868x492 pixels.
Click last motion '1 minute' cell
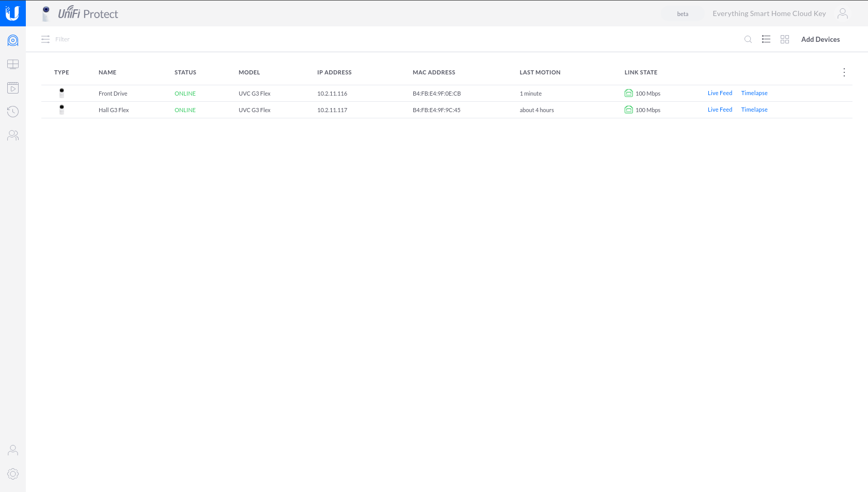531,94
